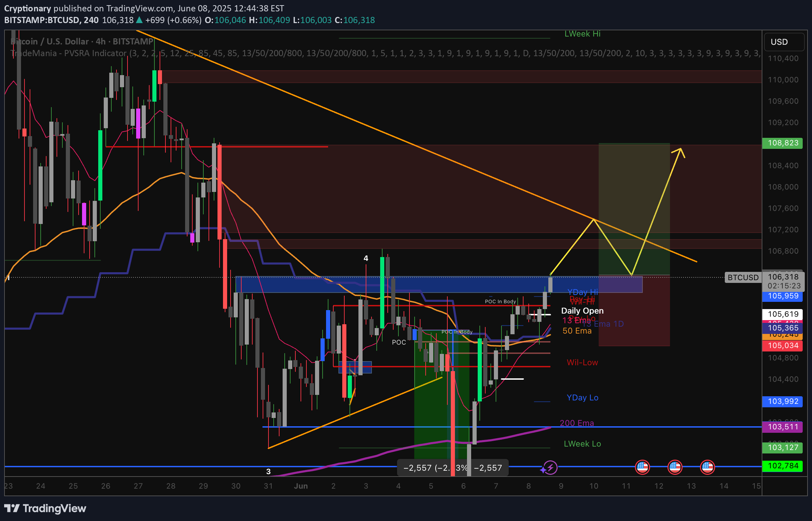Image resolution: width=812 pixels, height=521 pixels.
Task: Click the current price 106,318 countdown label
Action: coord(783,281)
